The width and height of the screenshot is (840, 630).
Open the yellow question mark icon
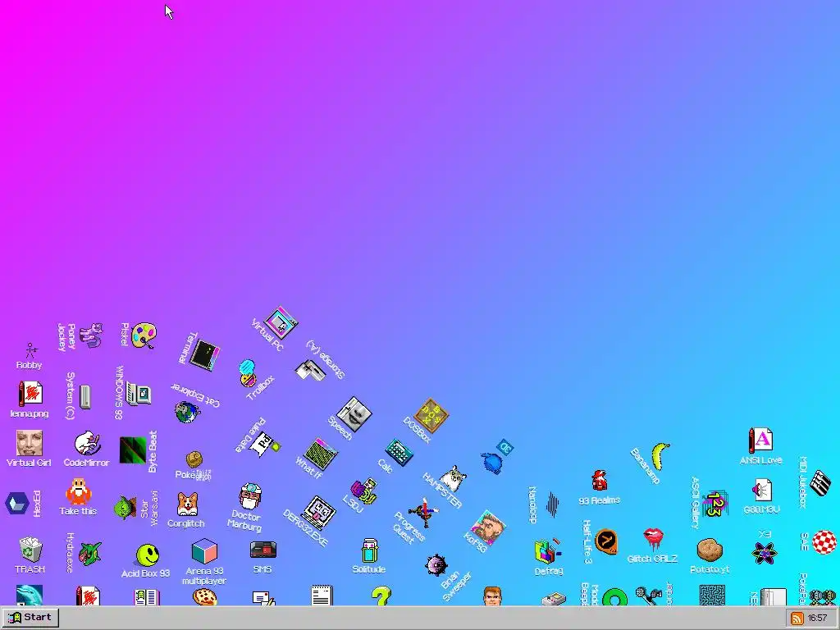click(x=381, y=596)
